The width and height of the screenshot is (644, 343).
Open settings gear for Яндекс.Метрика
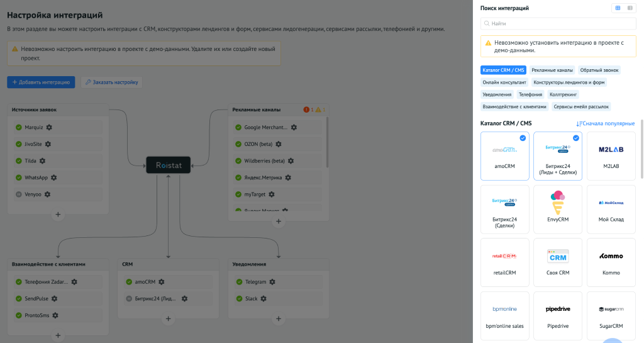coord(288,178)
